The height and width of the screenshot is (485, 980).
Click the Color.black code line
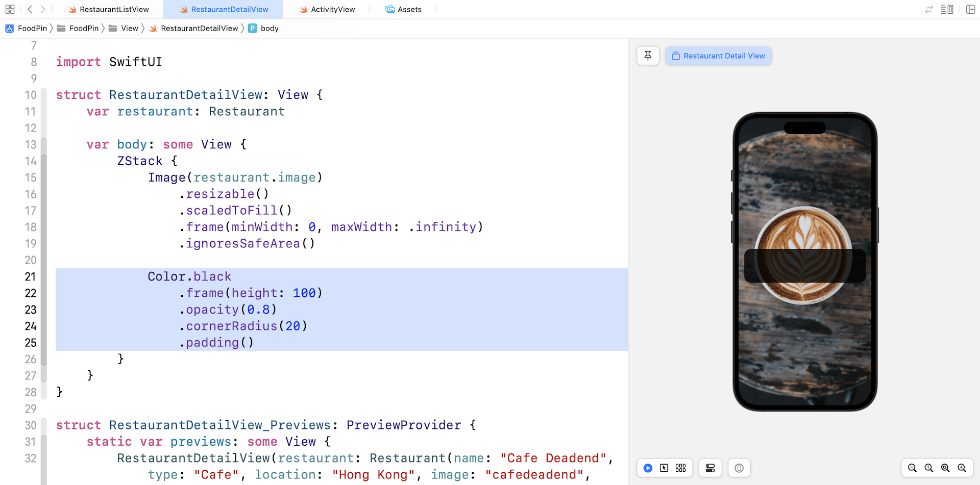point(189,276)
